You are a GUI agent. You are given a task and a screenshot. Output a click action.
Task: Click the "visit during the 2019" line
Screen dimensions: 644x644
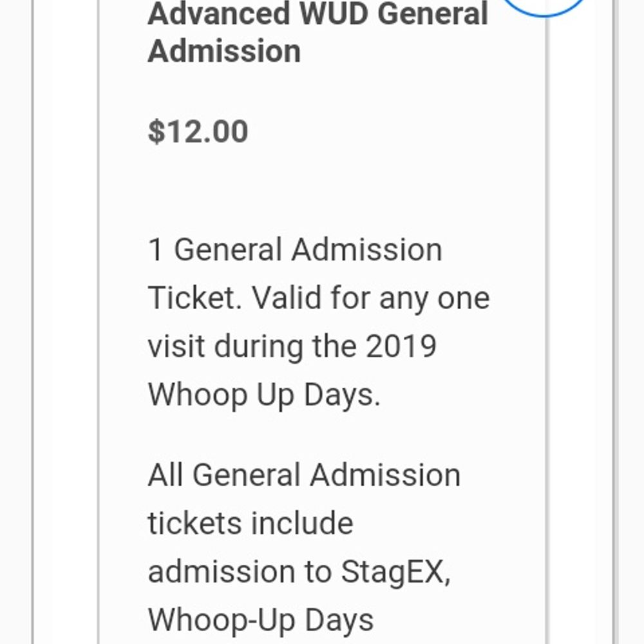[x=292, y=346]
